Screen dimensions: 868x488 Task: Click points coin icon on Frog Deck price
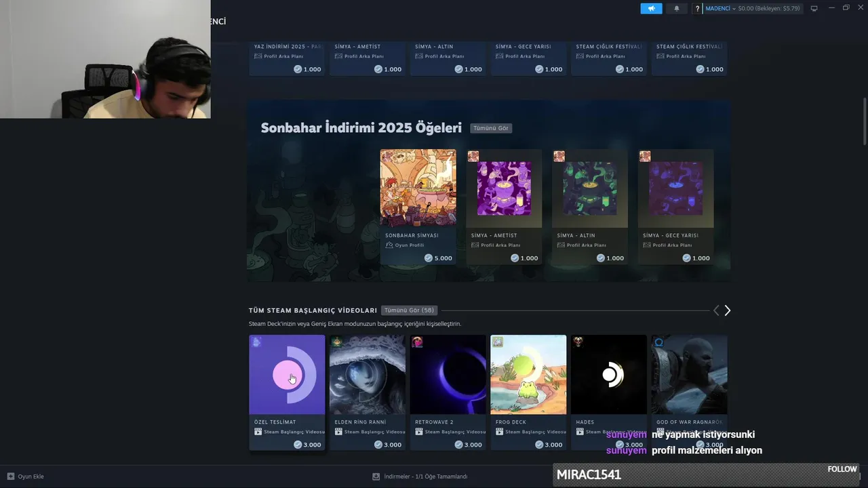pyautogui.click(x=539, y=445)
